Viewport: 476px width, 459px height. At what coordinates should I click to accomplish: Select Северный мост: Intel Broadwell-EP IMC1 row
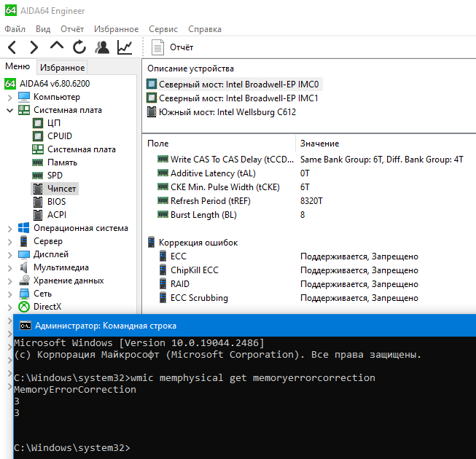click(238, 98)
